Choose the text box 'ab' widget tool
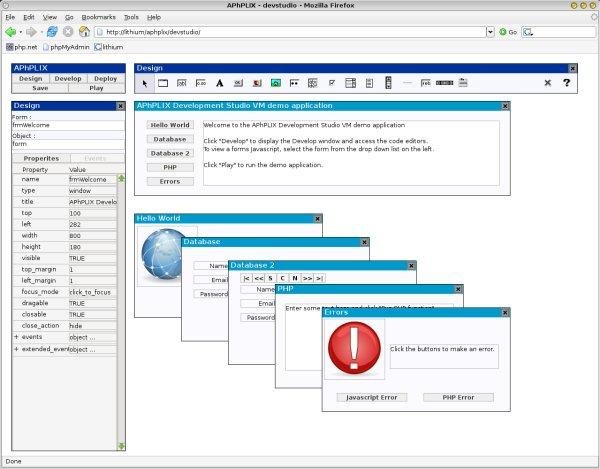The image size is (600, 469). 182,83
